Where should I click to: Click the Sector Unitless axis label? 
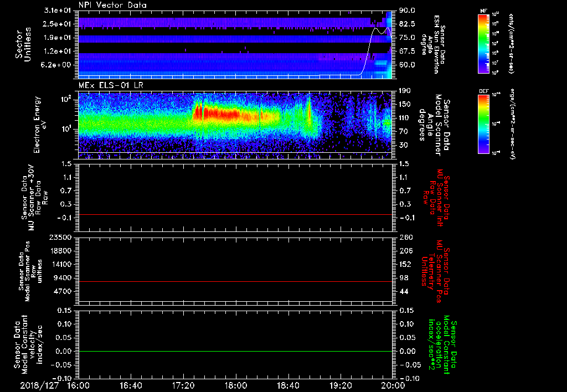(22, 44)
